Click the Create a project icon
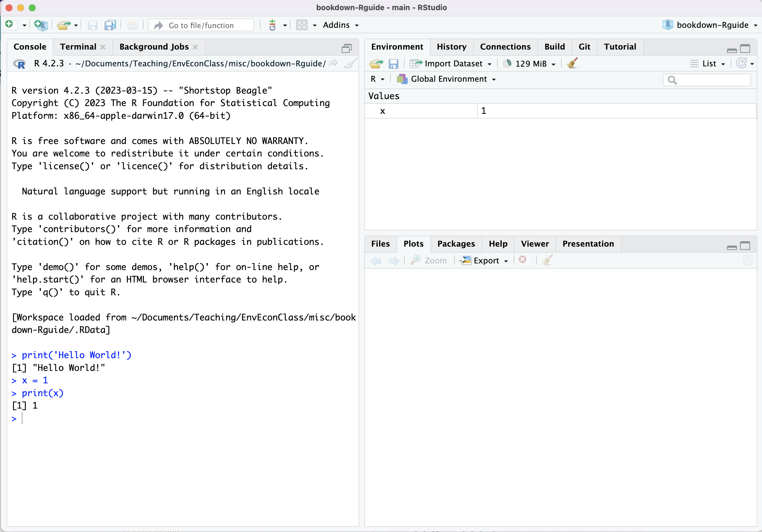Viewport: 762px width, 532px height. 41,25
